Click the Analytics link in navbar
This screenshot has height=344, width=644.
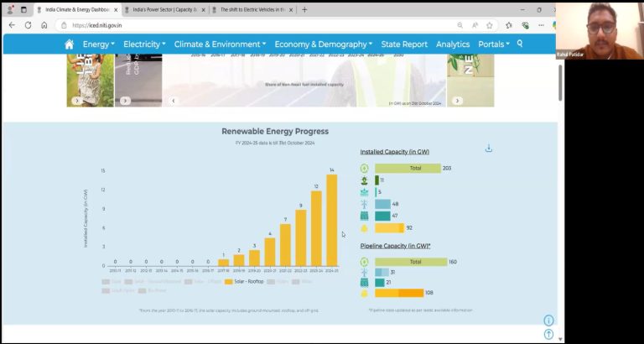(x=453, y=44)
